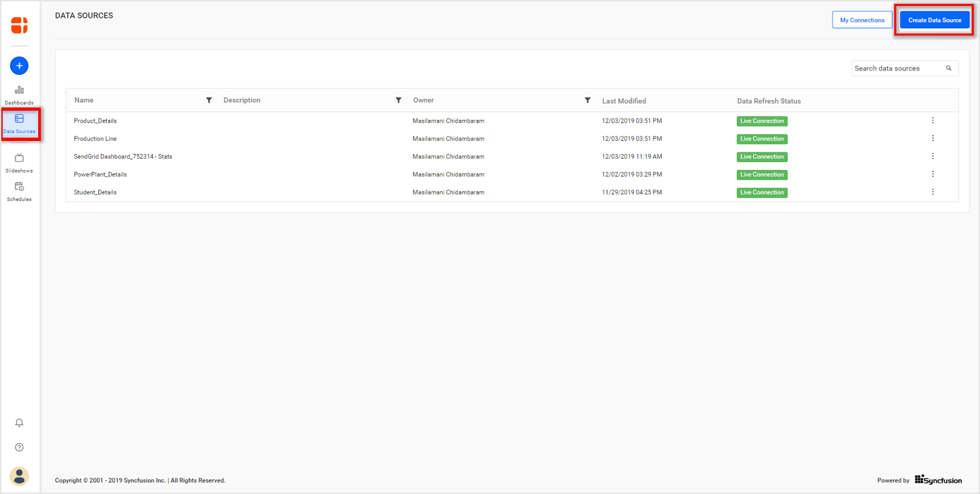The image size is (980, 494).
Task: Open My Connections
Action: (x=861, y=20)
